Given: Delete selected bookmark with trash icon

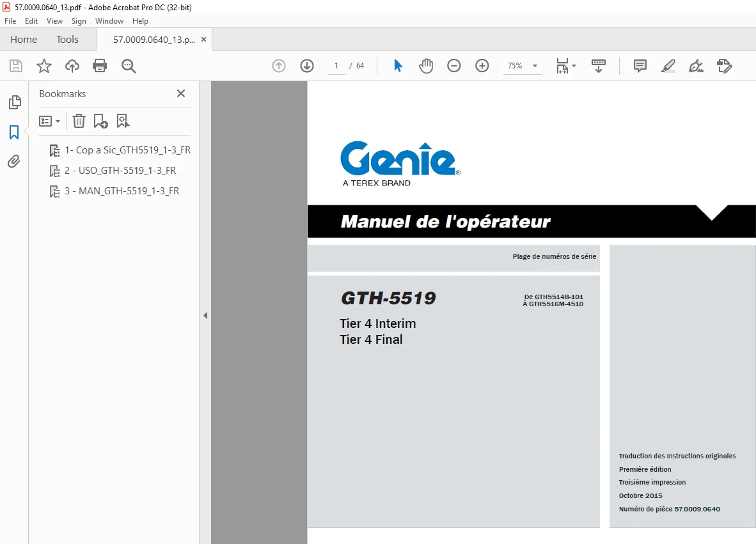Looking at the screenshot, I should (79, 121).
